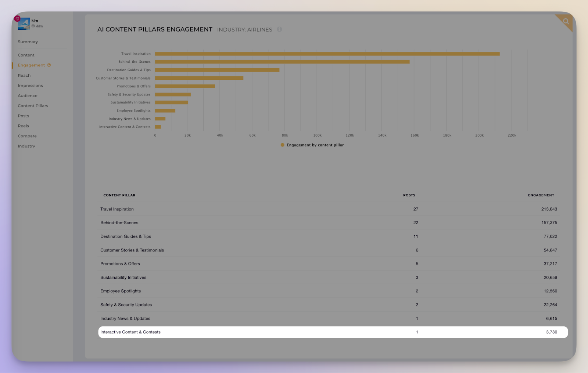
Task: Click the Travel Inspiration chart bar
Action: pyautogui.click(x=327, y=54)
